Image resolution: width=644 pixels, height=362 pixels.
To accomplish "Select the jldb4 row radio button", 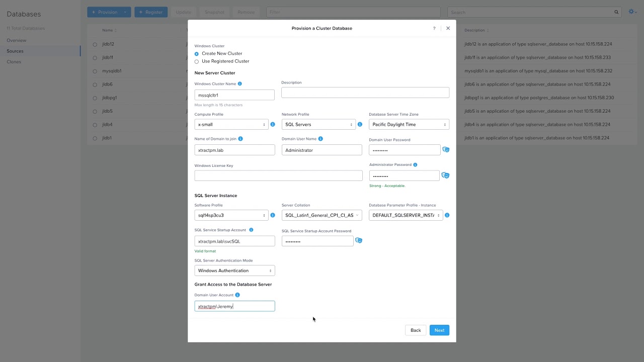I will [95, 125].
